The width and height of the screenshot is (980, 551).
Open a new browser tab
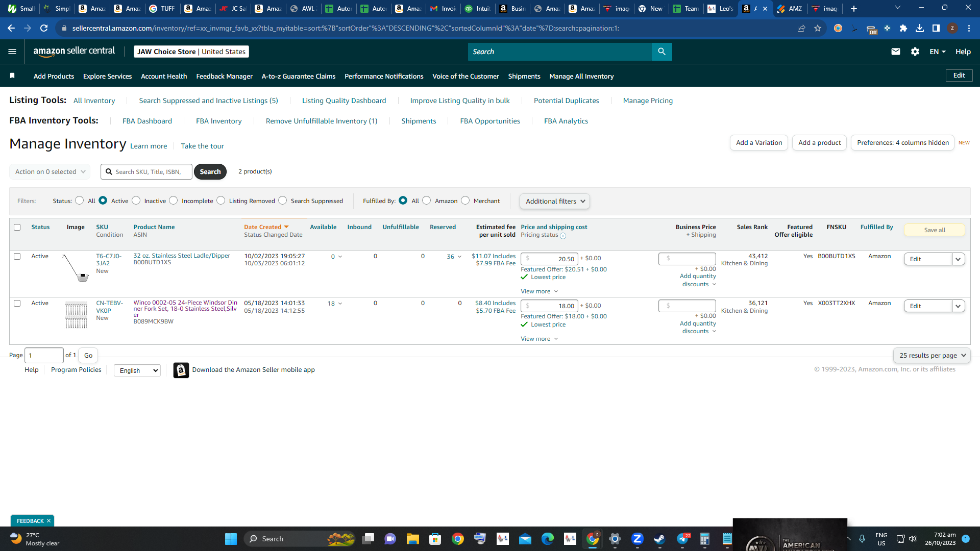point(854,9)
